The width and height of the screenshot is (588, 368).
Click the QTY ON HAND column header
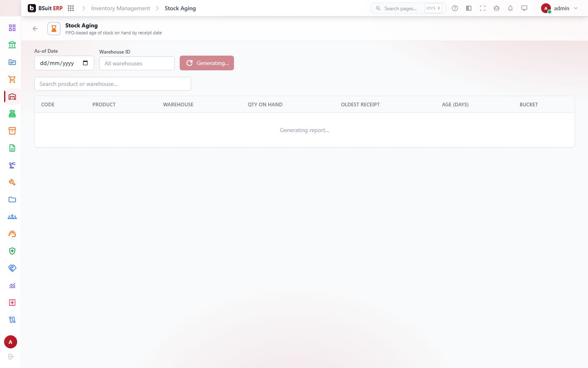tap(265, 105)
